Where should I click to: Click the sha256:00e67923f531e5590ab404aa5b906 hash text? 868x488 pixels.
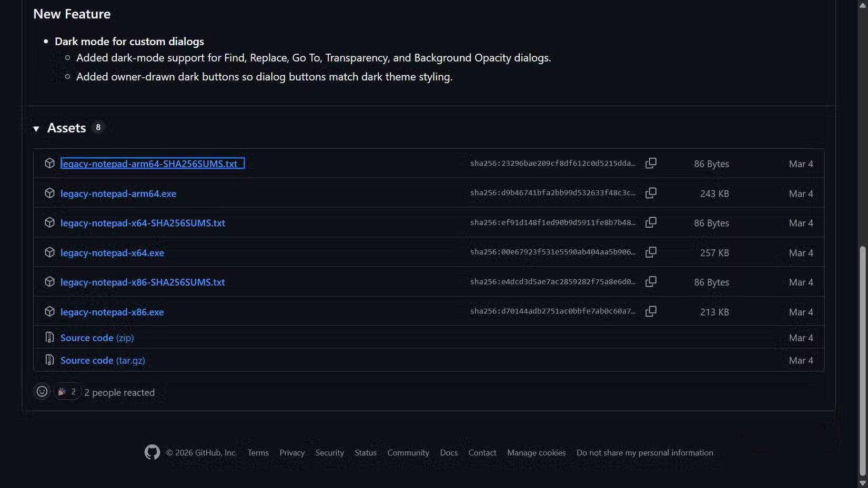point(553,252)
